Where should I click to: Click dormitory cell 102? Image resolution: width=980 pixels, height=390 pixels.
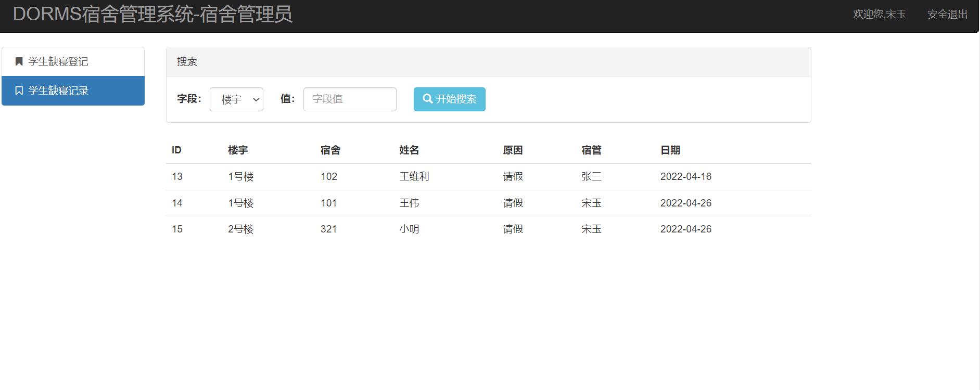pos(329,177)
